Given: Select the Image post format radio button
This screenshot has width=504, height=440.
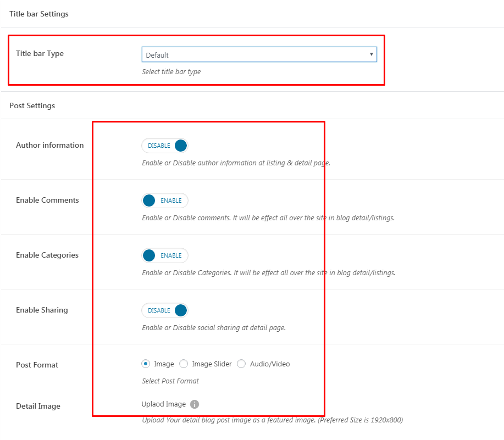Looking at the screenshot, I should 146,364.
